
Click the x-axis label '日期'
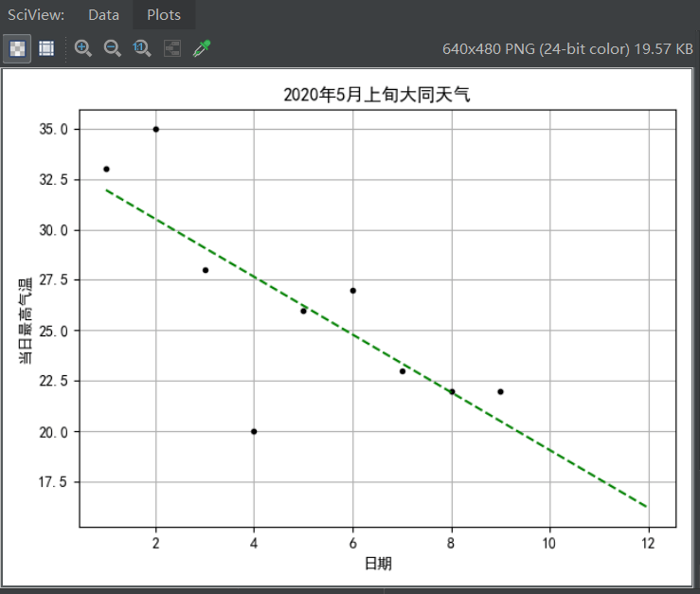tap(378, 564)
